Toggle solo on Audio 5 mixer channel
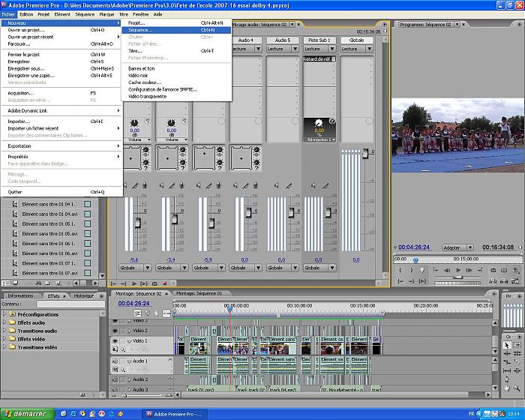This screenshot has width=525, height=420. pos(289,185)
